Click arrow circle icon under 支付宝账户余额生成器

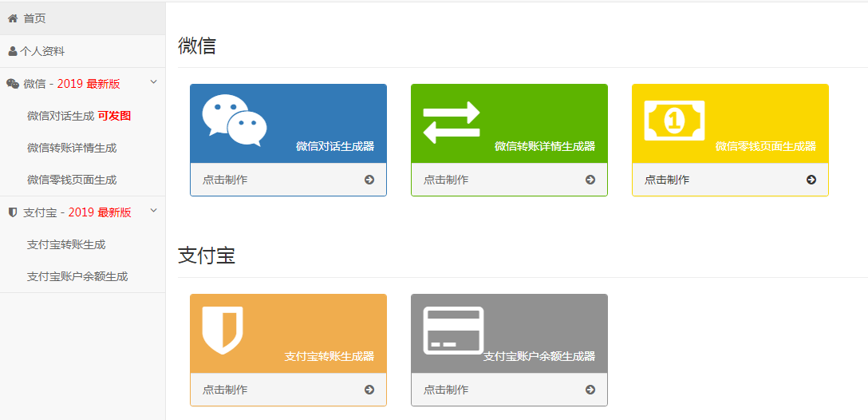tap(590, 390)
